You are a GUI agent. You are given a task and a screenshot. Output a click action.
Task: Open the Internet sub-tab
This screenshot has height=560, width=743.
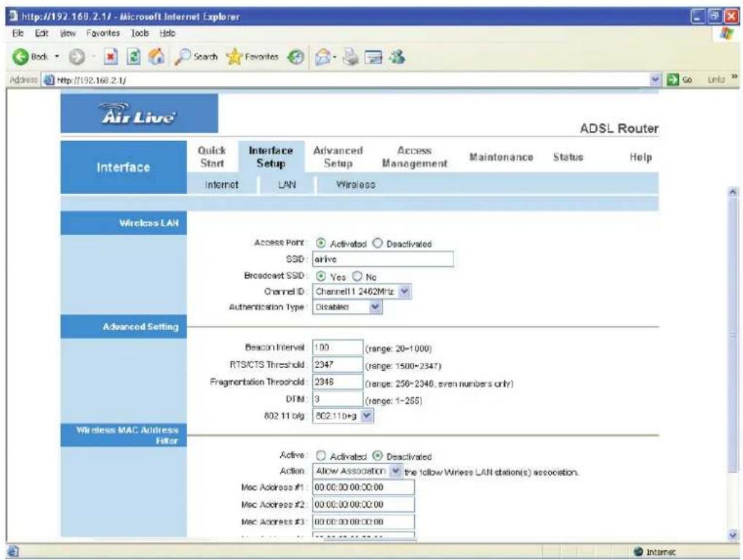(222, 185)
